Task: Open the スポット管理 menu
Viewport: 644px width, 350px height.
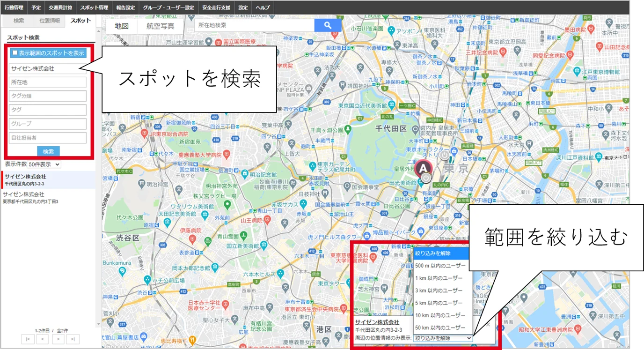Action: tap(94, 7)
